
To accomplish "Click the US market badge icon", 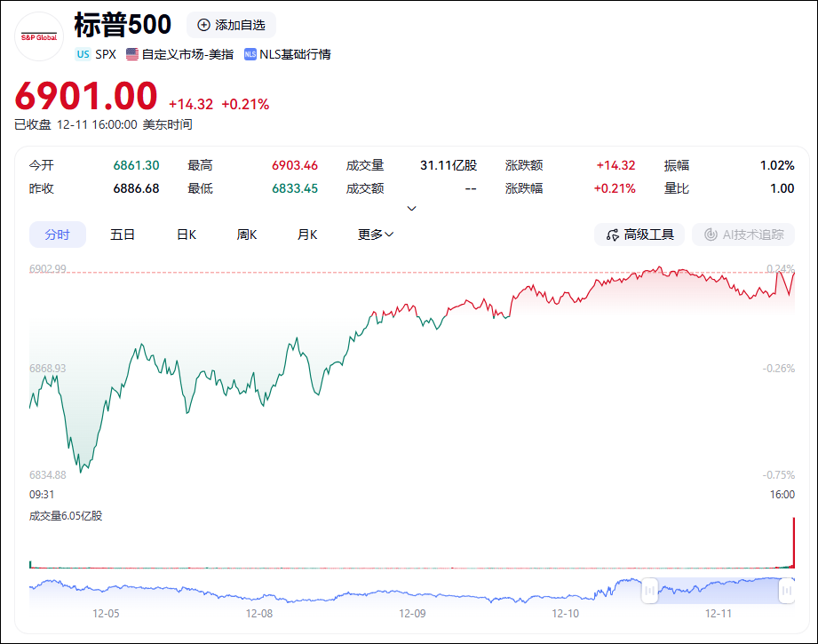I will click(x=83, y=54).
